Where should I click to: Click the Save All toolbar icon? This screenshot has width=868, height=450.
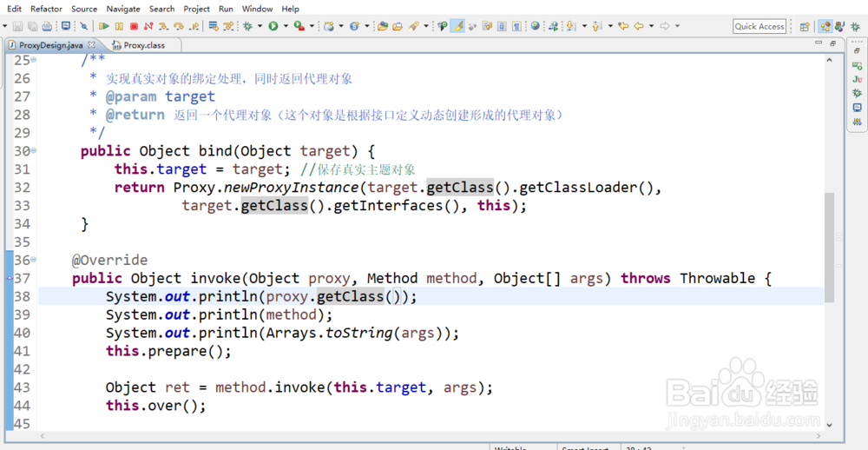(x=32, y=26)
